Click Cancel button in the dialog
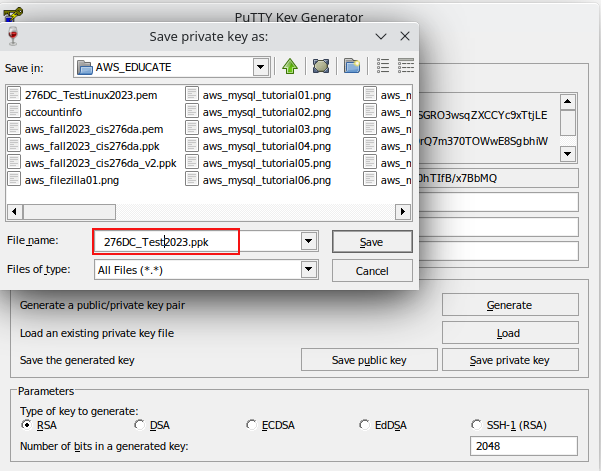The image size is (601, 471). tap(372, 271)
